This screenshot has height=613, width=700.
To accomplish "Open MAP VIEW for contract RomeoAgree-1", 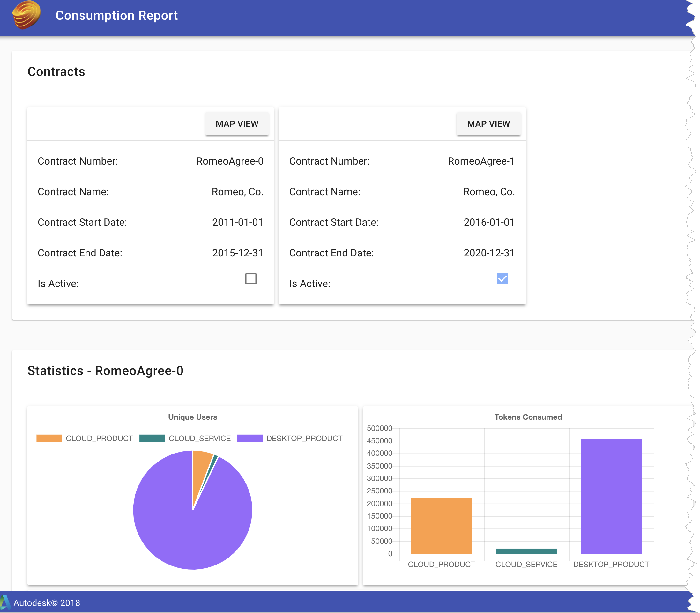I will [x=488, y=123].
